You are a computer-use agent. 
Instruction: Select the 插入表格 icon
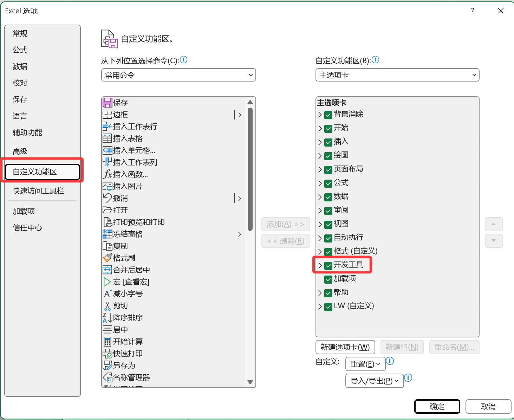point(107,138)
